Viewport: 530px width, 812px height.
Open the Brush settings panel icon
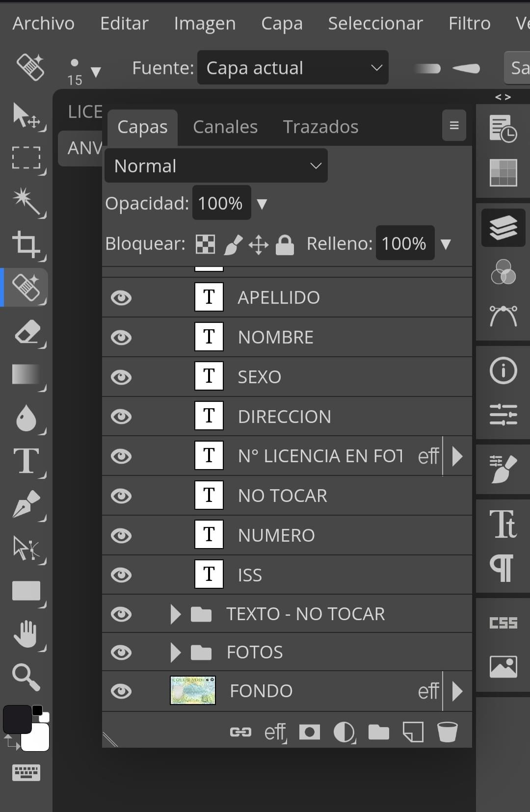point(503,469)
